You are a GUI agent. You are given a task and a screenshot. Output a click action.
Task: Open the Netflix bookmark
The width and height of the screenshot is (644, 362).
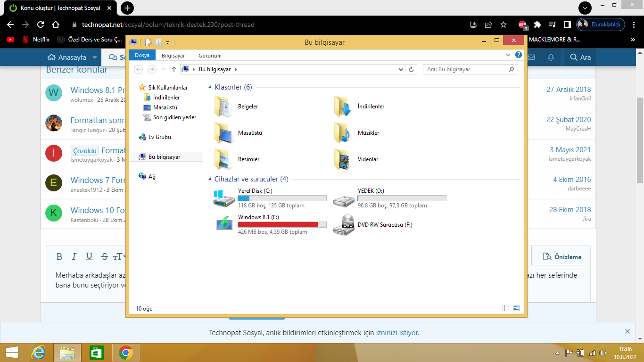click(x=35, y=40)
